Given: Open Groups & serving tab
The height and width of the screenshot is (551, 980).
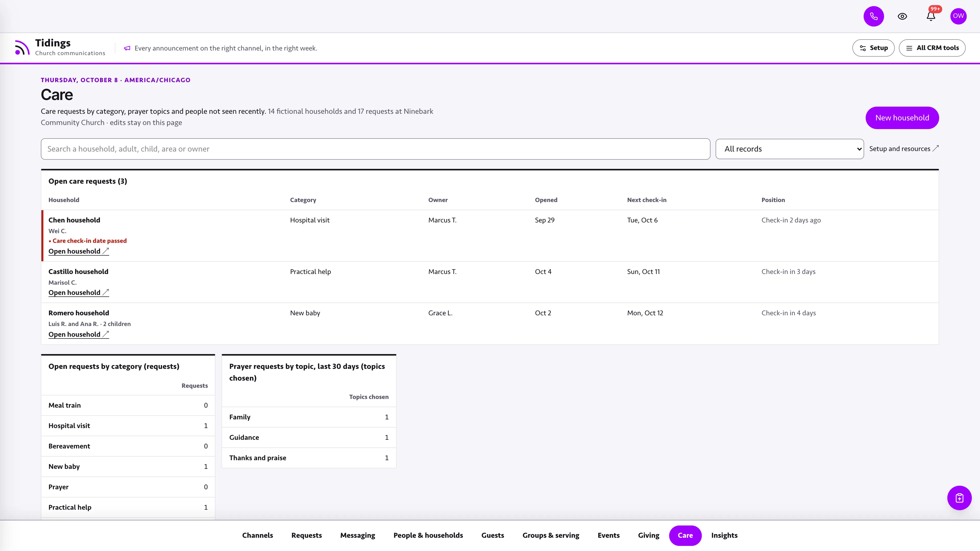Looking at the screenshot, I should tap(550, 535).
